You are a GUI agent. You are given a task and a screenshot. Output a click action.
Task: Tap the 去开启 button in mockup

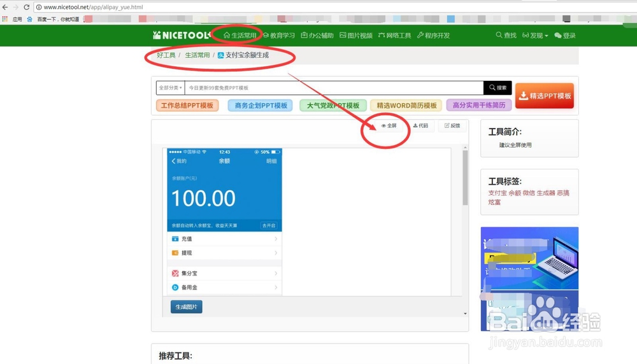click(269, 225)
